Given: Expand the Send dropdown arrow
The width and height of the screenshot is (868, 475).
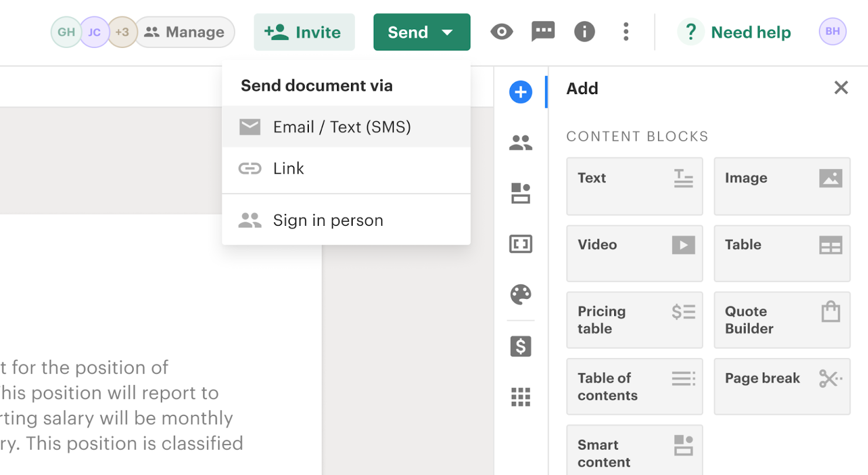Looking at the screenshot, I should point(447,32).
